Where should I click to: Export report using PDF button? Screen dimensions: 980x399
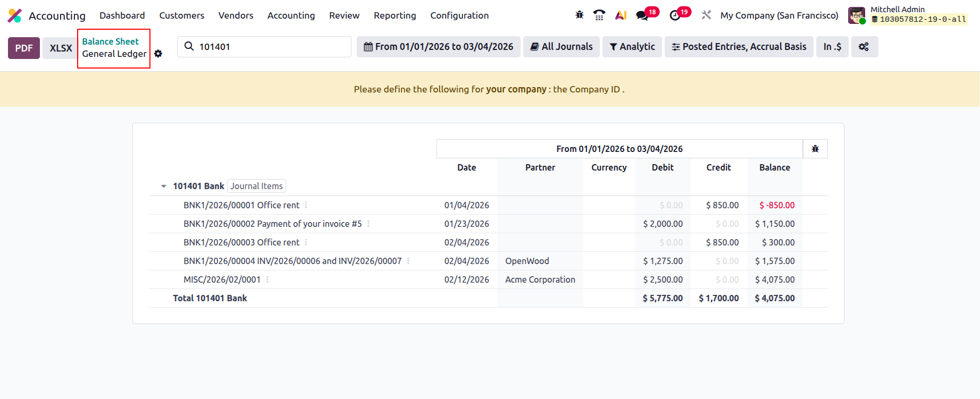[24, 48]
